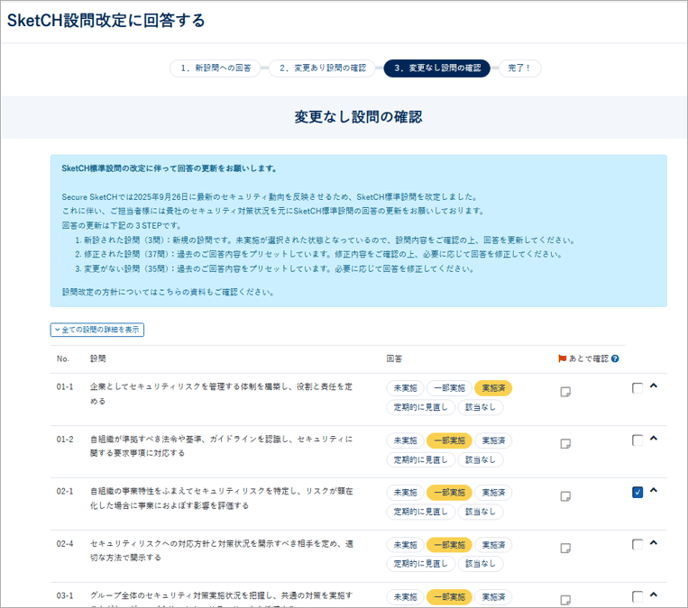This screenshot has height=608, width=688.
Task: Click the help question mark beside あとで確認
Action: coord(615,359)
